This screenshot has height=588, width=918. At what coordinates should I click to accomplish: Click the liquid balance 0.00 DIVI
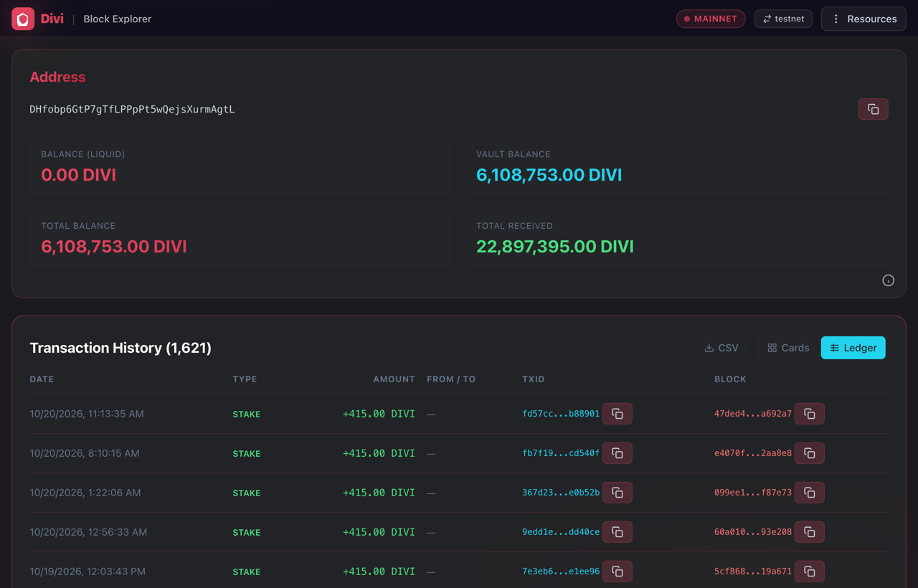point(78,175)
